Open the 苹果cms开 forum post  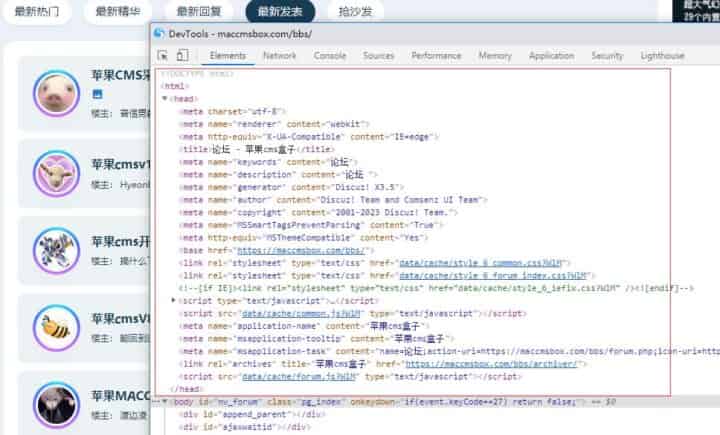pyautogui.click(x=121, y=241)
